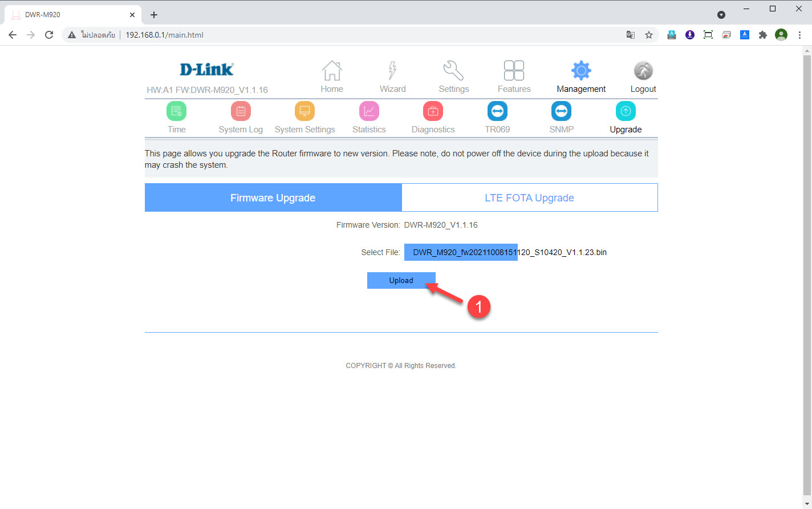Click the Logout running-man icon

click(x=643, y=71)
